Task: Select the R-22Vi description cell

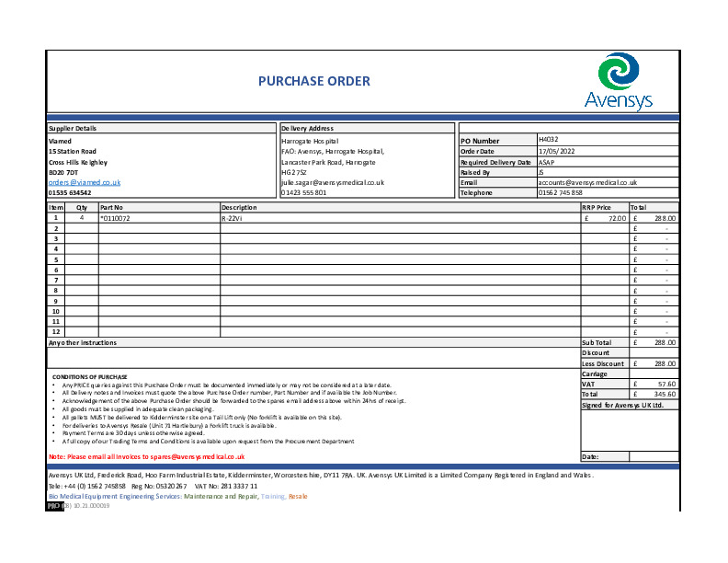Action: [400, 218]
